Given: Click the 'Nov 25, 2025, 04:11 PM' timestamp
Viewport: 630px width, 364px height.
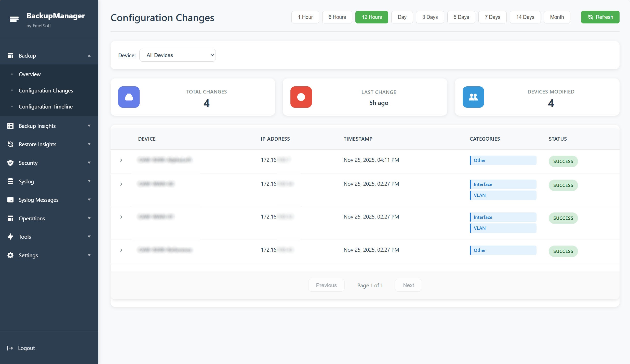Looking at the screenshot, I should (371, 160).
